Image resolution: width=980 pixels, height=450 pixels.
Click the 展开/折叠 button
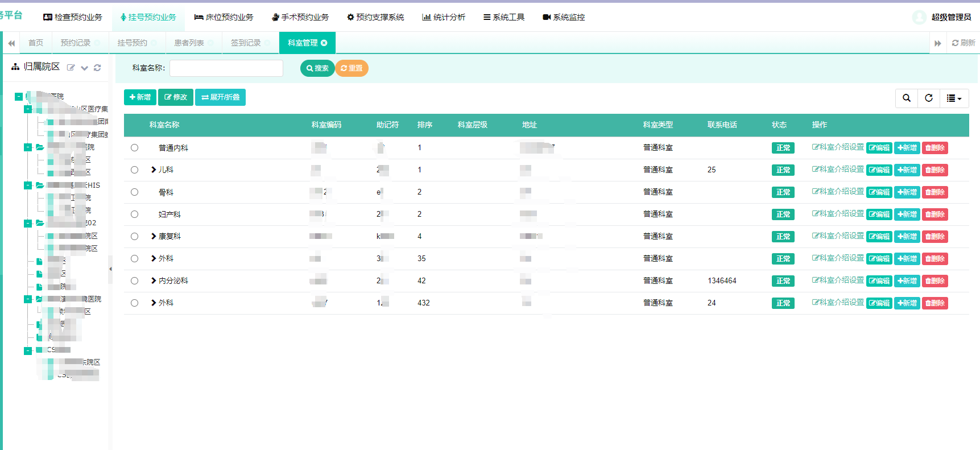[x=221, y=97]
